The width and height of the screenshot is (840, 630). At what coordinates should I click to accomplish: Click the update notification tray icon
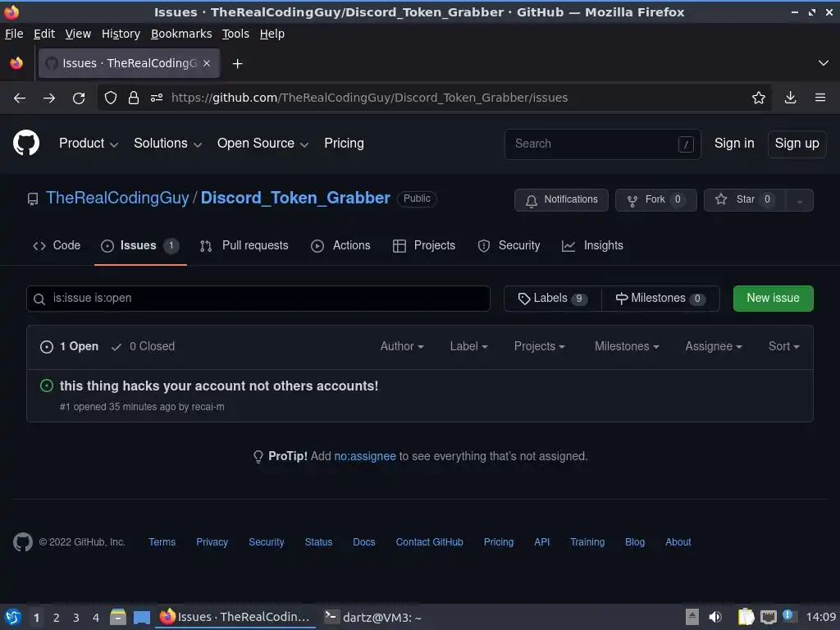788,615
